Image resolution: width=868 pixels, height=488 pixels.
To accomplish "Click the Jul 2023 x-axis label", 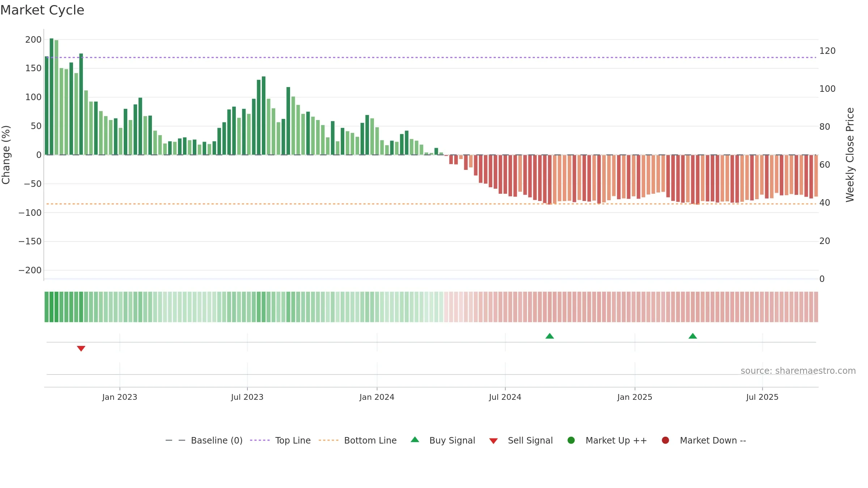I will 247,397.
